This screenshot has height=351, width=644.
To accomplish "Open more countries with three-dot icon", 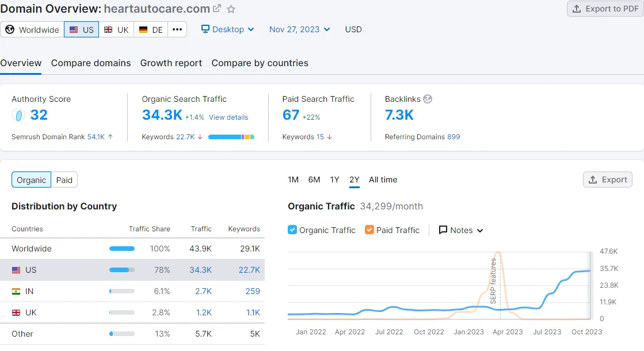I will pyautogui.click(x=177, y=29).
